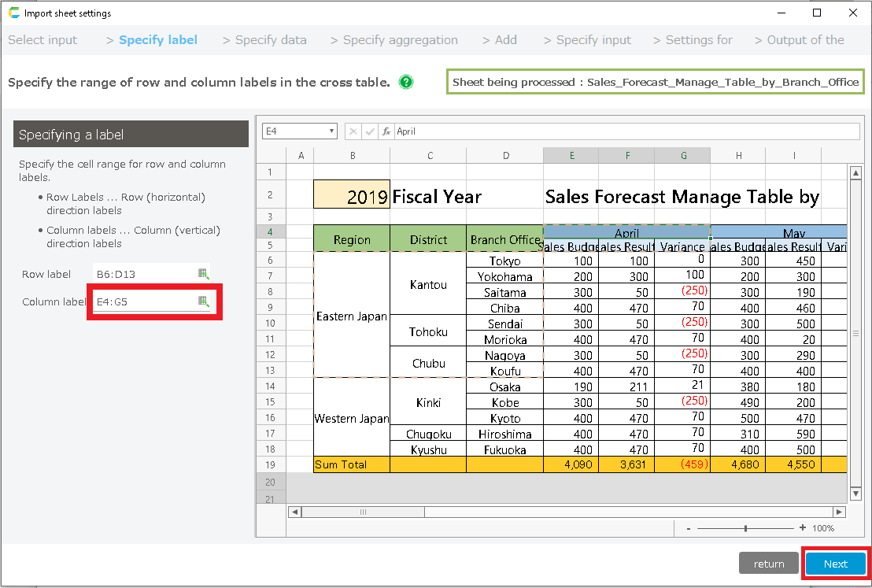The image size is (872, 588).
Task: Click the spreadsheet zoom slider handle
Action: pos(745,528)
